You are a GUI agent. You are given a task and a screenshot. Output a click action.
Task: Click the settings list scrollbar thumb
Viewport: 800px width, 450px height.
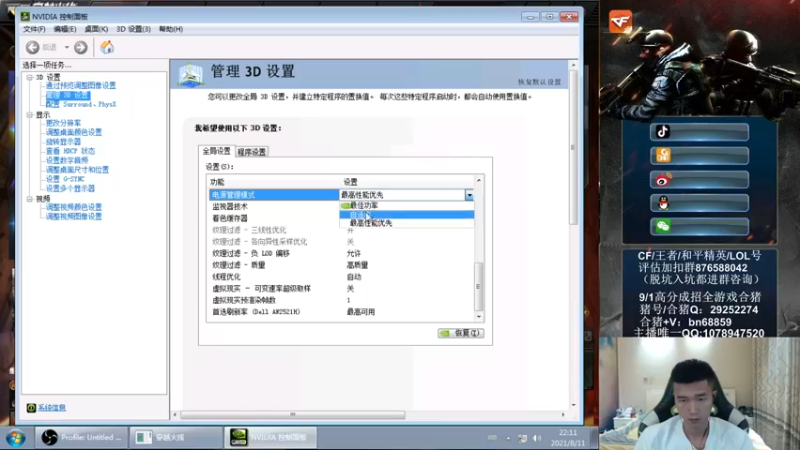click(x=479, y=286)
